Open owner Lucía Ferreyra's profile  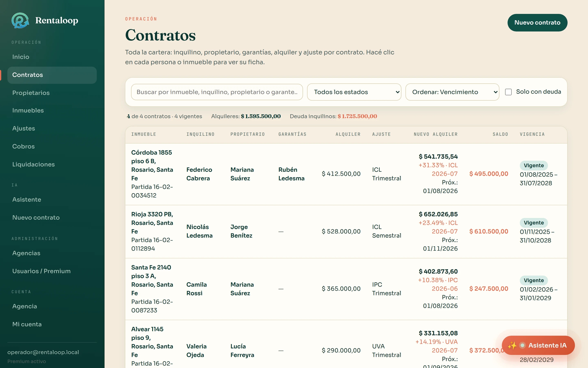[242, 350]
